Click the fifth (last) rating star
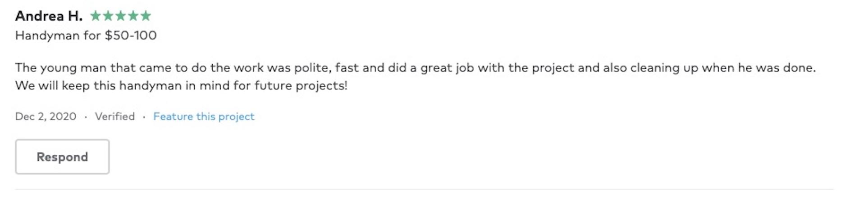This screenshot has width=868, height=197. [x=146, y=16]
